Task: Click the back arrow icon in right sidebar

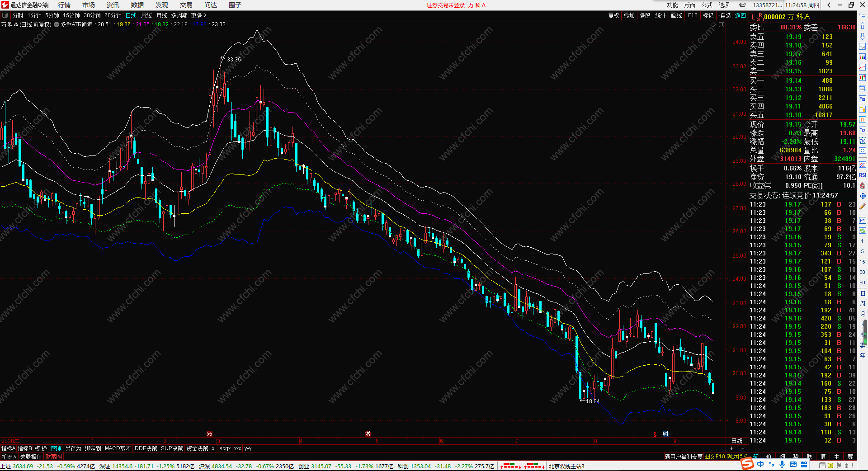Action: (862, 15)
